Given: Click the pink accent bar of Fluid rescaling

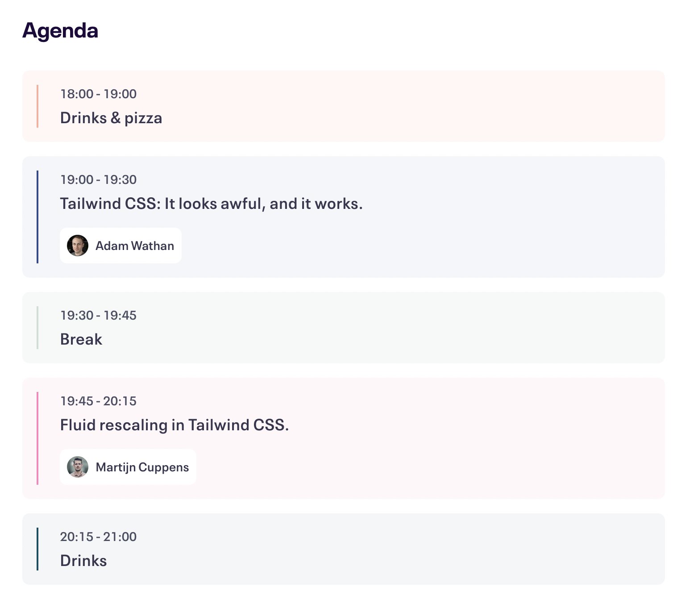Looking at the screenshot, I should tap(37, 438).
